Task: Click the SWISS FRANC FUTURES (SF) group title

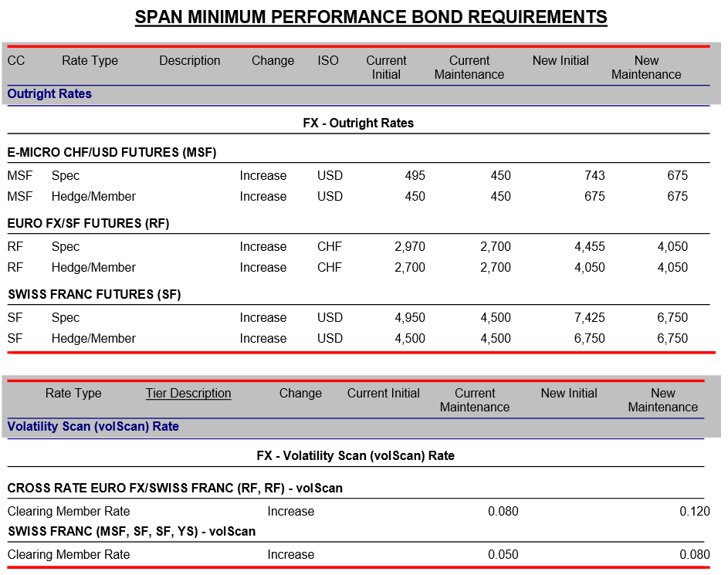Action: [x=94, y=295]
